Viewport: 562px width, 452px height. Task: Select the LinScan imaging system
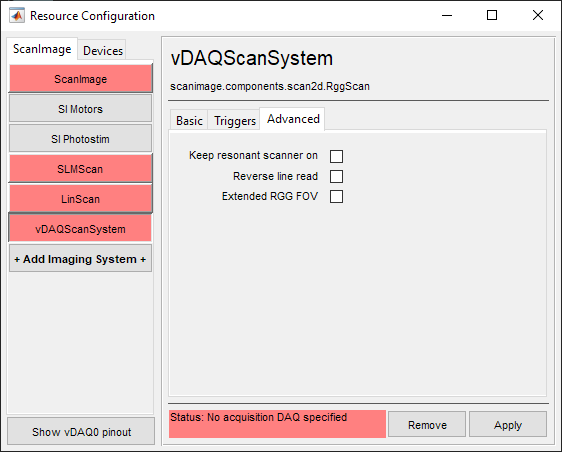[x=81, y=199]
